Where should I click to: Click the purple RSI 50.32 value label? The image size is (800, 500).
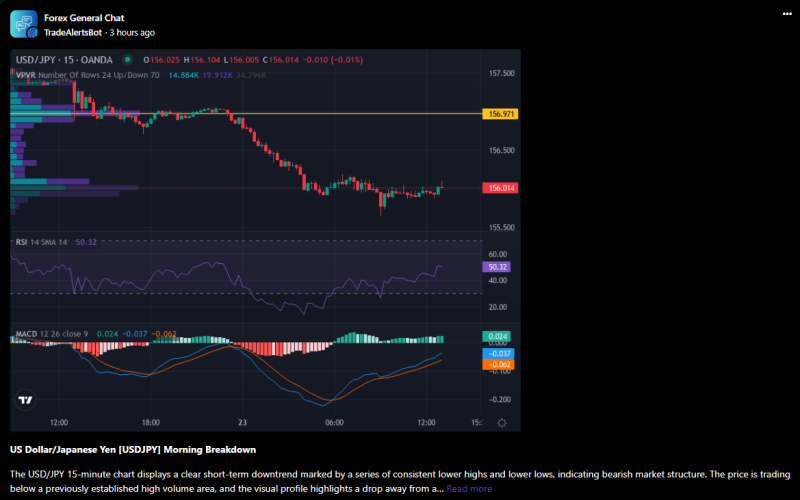coord(497,267)
